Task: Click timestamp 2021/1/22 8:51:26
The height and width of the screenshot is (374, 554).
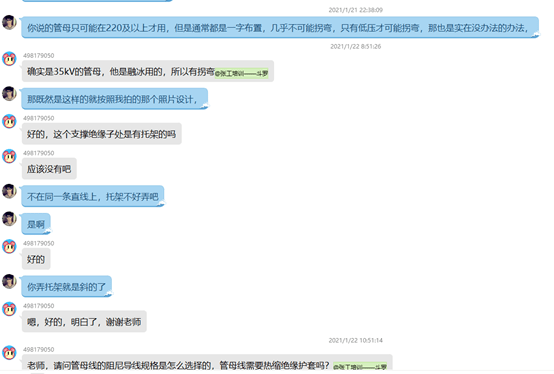Action: coord(355,46)
